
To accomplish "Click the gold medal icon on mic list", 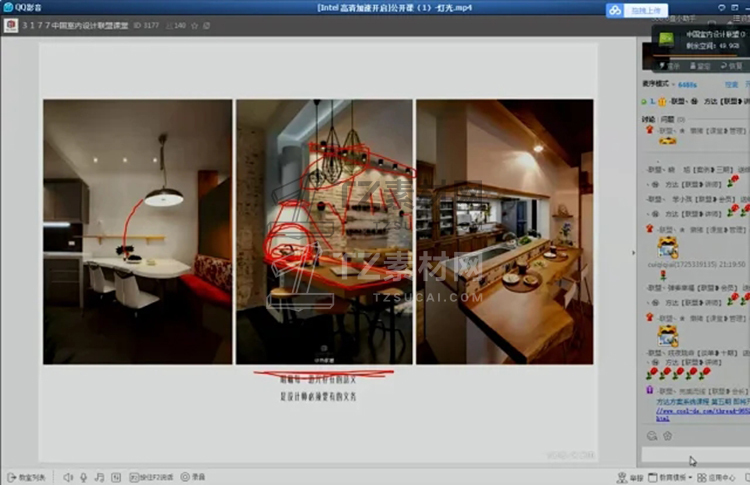I will click(662, 101).
